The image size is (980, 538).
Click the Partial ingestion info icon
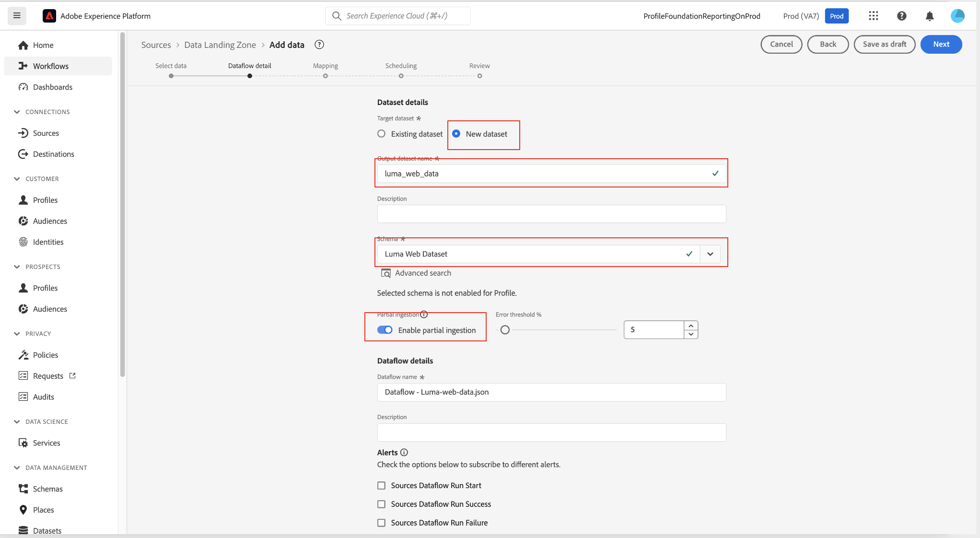tap(424, 315)
